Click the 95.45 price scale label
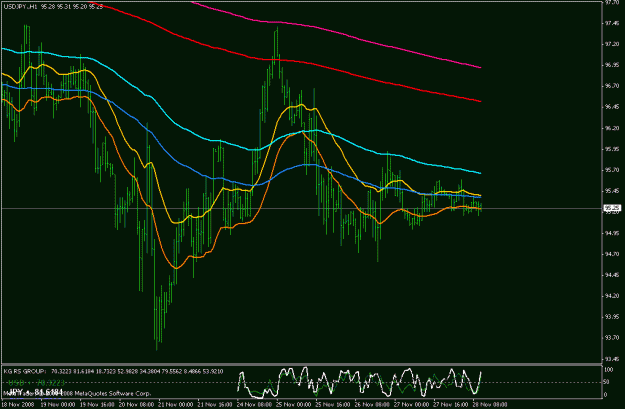 pyautogui.click(x=612, y=191)
